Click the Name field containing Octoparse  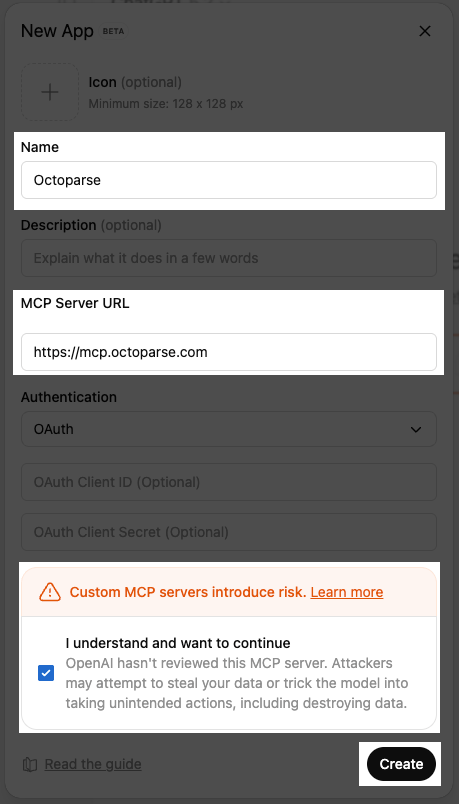[x=229, y=180]
